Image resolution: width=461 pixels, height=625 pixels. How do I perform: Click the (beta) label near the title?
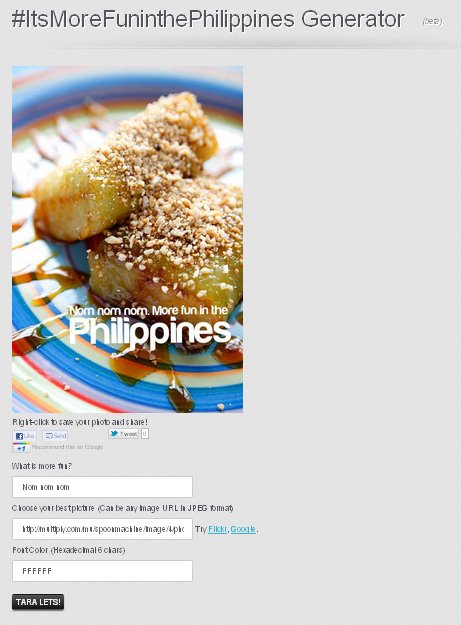432,22
